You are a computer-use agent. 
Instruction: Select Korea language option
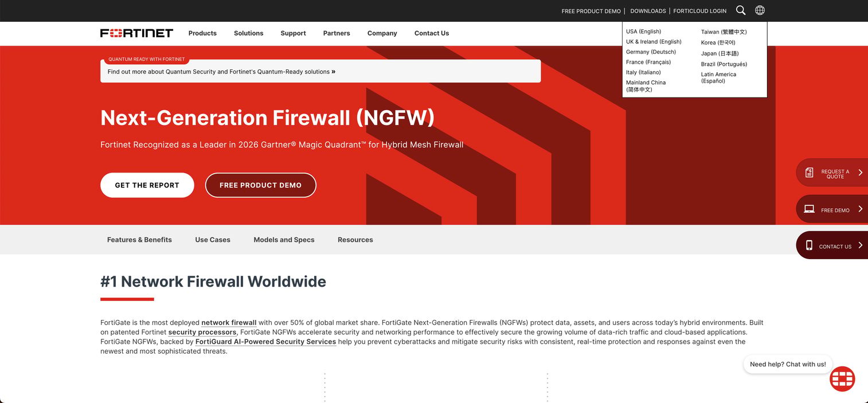(x=718, y=42)
